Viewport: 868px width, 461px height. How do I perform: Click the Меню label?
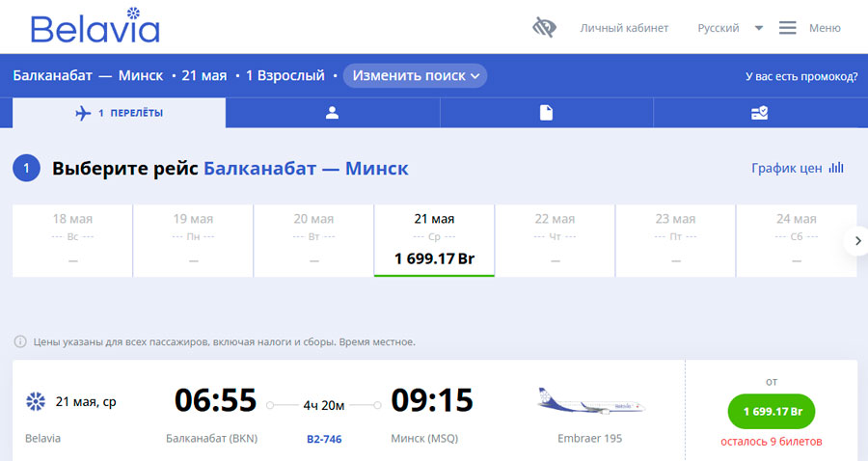click(825, 28)
